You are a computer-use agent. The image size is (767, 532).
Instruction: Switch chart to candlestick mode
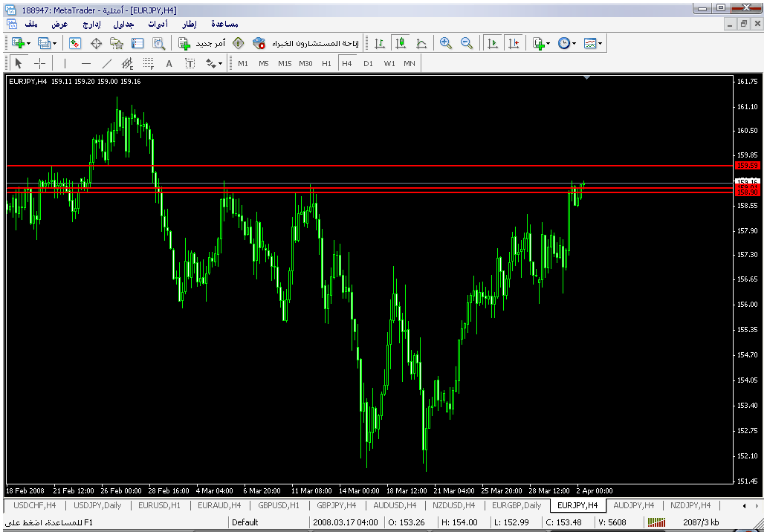tap(401, 44)
